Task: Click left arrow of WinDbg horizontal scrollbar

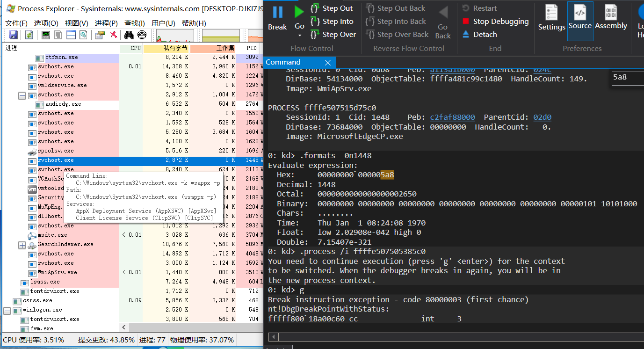Action: tap(273, 337)
